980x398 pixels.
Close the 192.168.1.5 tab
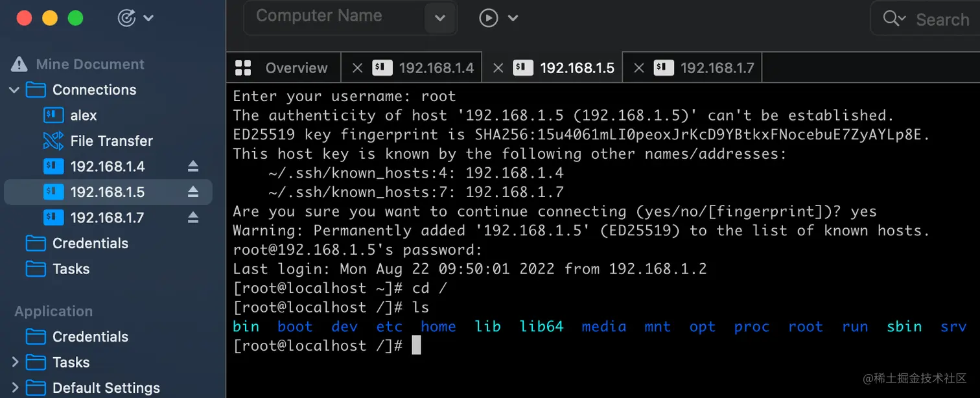[x=498, y=68]
